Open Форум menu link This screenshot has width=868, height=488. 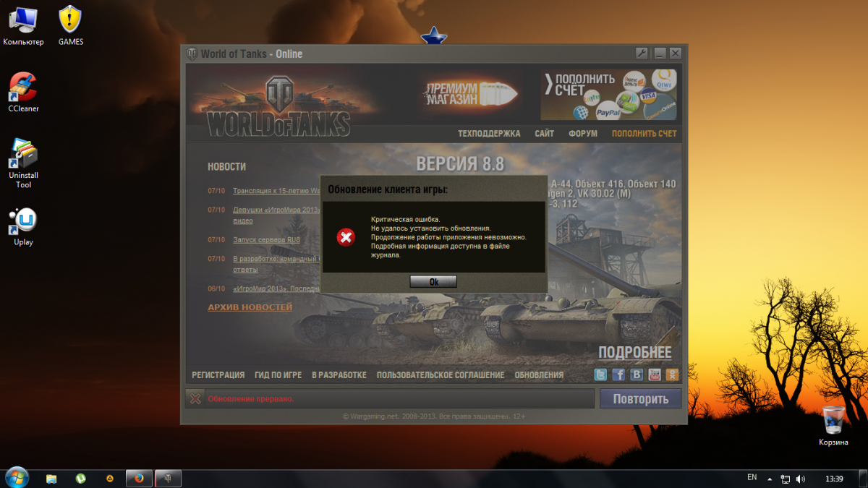tap(583, 134)
